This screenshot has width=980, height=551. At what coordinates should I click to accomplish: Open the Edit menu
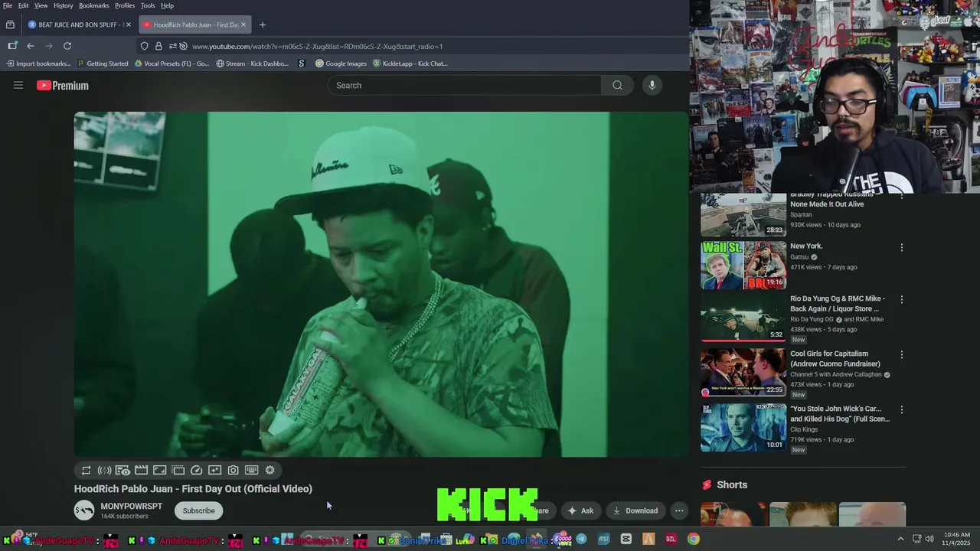(24, 5)
